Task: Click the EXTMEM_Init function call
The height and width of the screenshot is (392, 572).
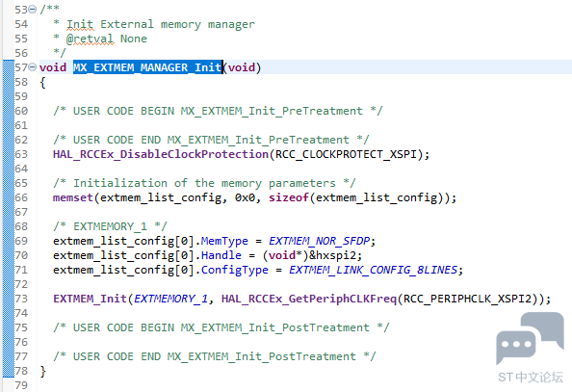Action: point(90,299)
